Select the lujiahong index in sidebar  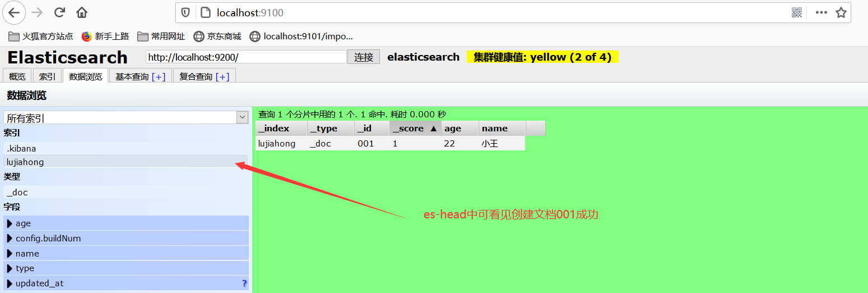(25, 162)
